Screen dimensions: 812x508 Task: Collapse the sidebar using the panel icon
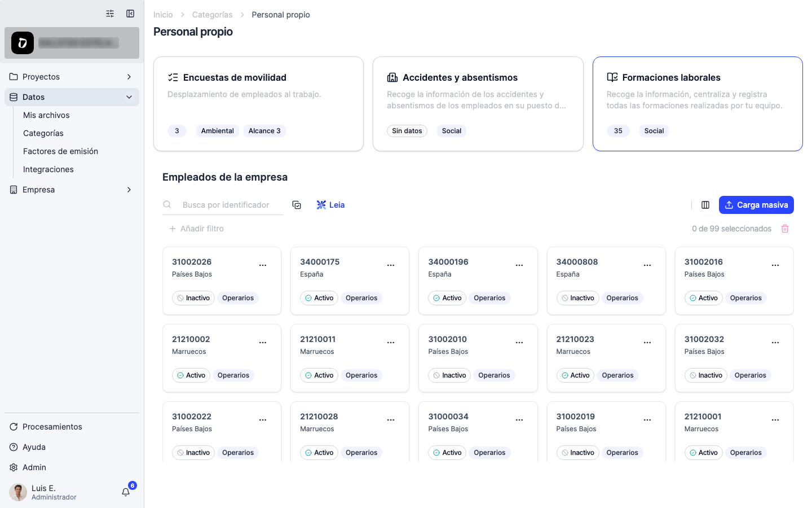[x=130, y=14]
